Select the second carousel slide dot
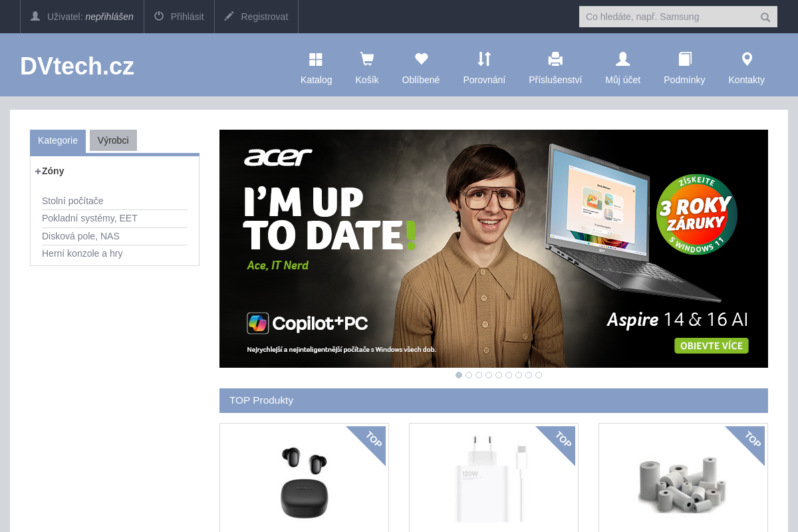Screen dimensions: 798x532 (x=469, y=375)
